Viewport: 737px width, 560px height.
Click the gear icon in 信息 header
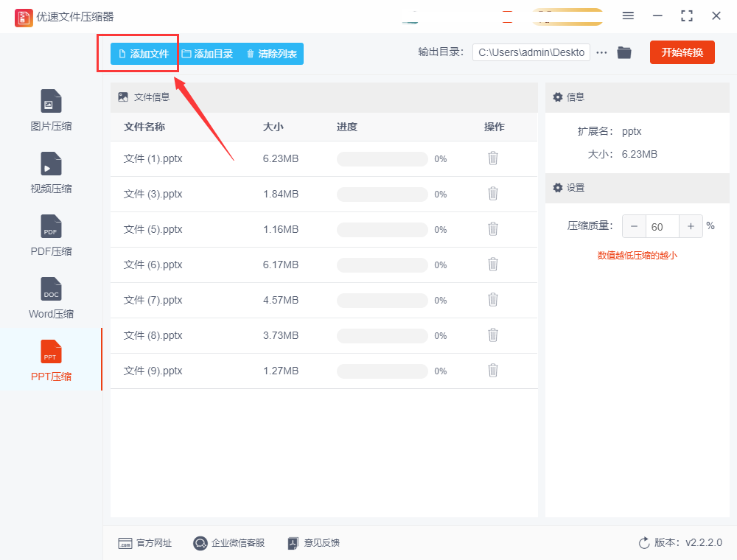point(557,97)
